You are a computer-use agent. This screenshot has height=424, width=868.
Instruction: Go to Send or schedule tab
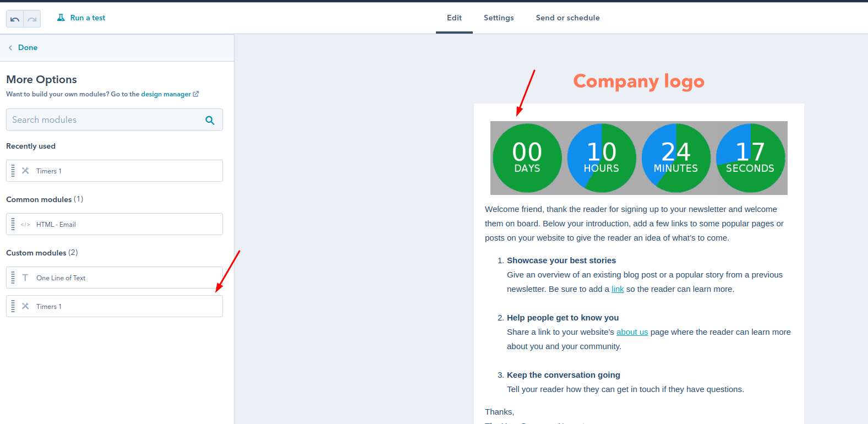tap(568, 18)
